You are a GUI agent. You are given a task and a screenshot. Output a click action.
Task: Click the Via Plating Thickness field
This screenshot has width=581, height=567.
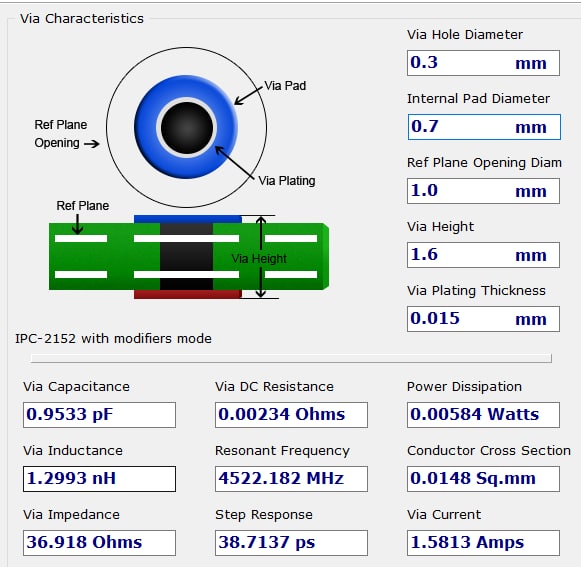483,319
